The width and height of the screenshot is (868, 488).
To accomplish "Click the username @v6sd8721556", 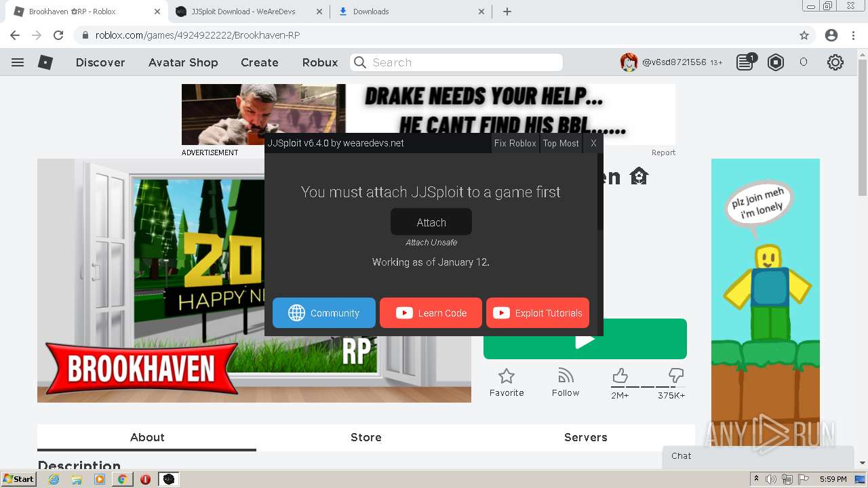I will tap(674, 62).
